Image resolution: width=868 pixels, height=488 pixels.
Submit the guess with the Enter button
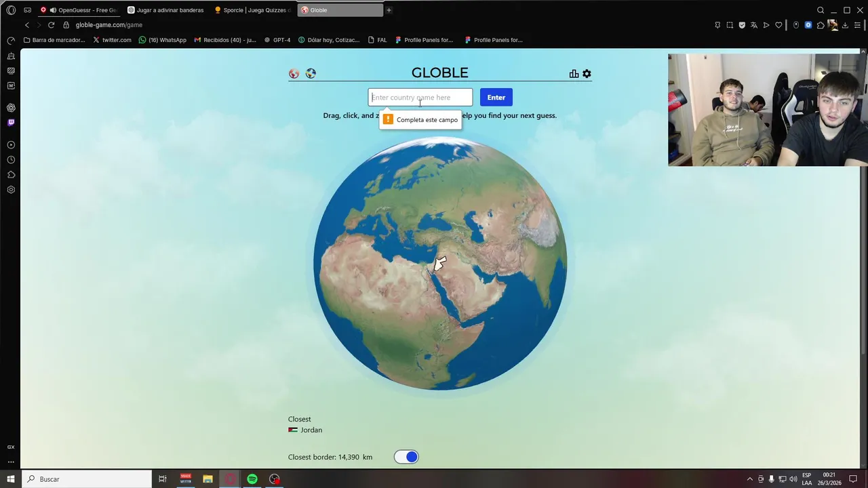tap(496, 98)
